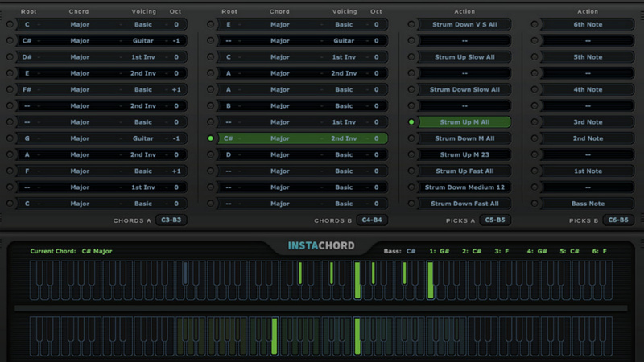
Task: Select the Picks A range box C5-B5
Action: (x=495, y=220)
